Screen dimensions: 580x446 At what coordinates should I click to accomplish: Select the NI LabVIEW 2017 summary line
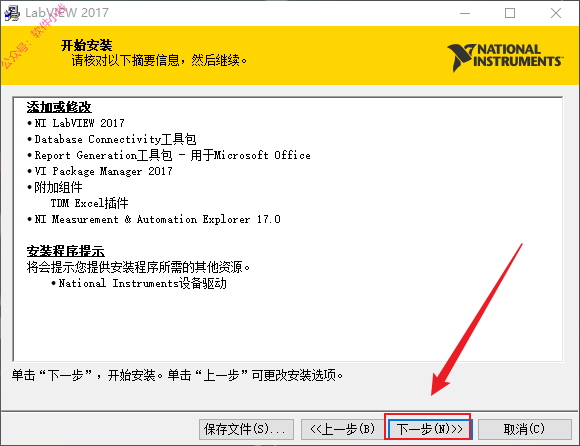[76, 123]
